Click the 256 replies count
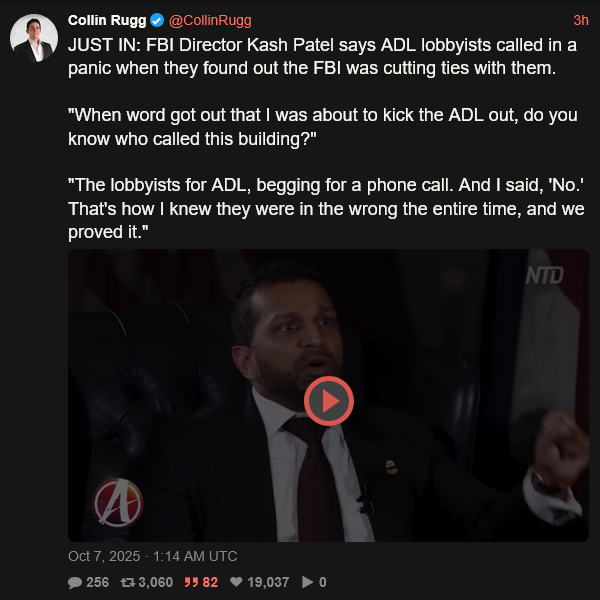This screenshot has height=600, width=600. click(x=98, y=582)
